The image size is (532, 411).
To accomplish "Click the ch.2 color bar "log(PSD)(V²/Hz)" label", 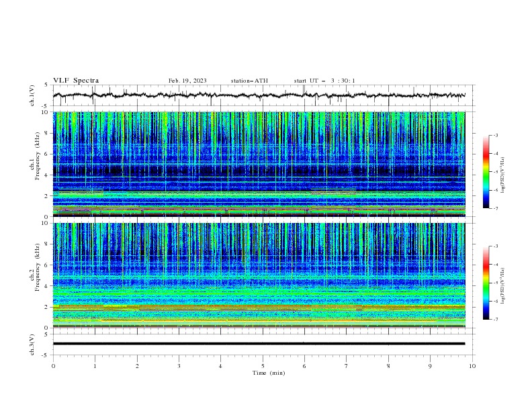I will click(503, 286).
